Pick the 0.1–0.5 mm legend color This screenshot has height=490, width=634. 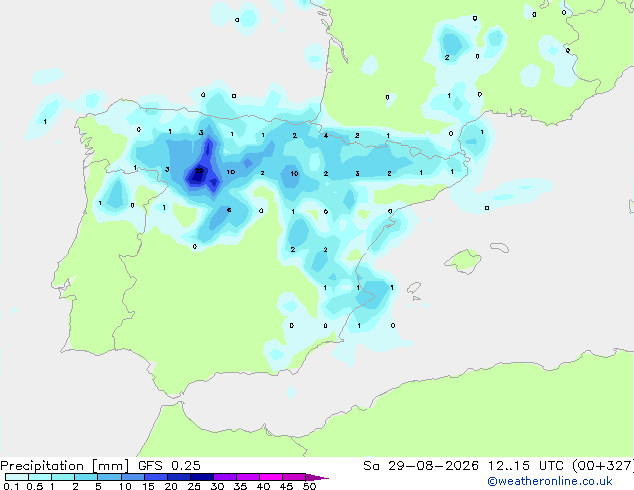[x=17, y=477]
